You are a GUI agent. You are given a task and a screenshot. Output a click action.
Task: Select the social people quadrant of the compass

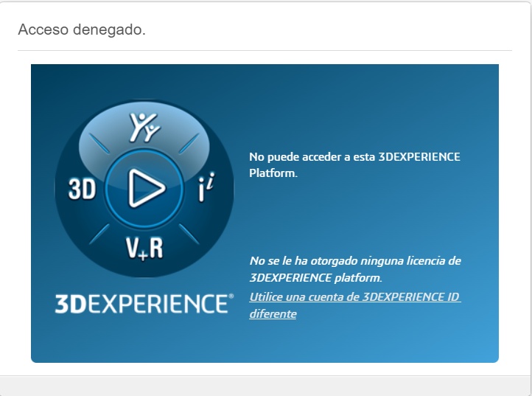pos(144,127)
